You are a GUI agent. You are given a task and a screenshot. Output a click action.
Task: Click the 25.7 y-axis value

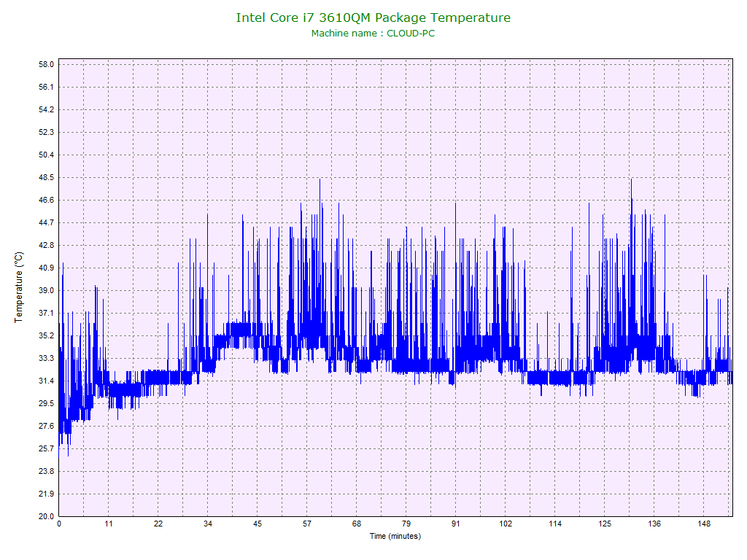(46, 449)
